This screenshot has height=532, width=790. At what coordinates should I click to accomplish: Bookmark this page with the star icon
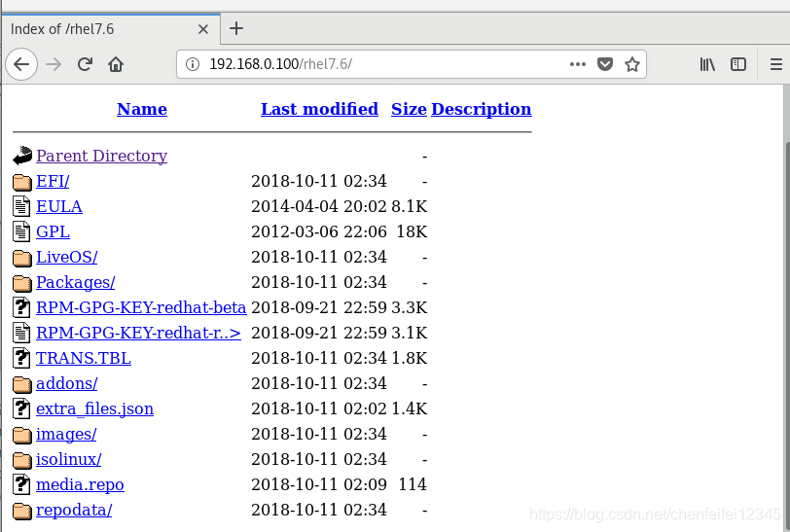(631, 64)
